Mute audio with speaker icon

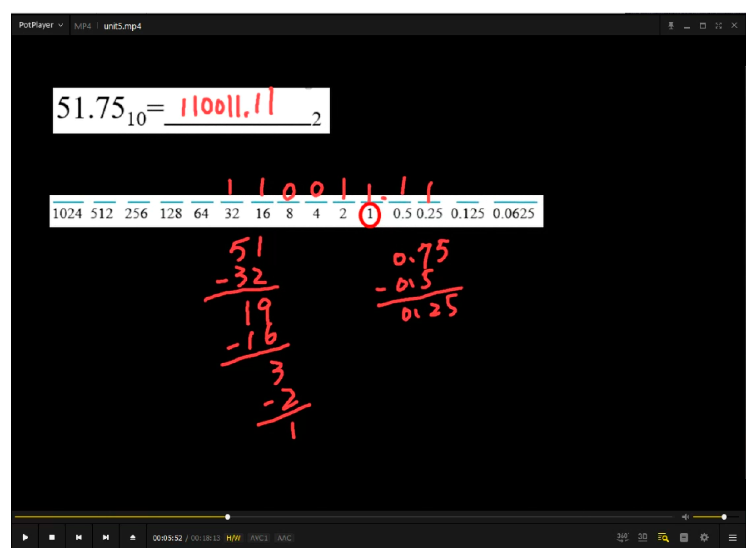tap(685, 517)
